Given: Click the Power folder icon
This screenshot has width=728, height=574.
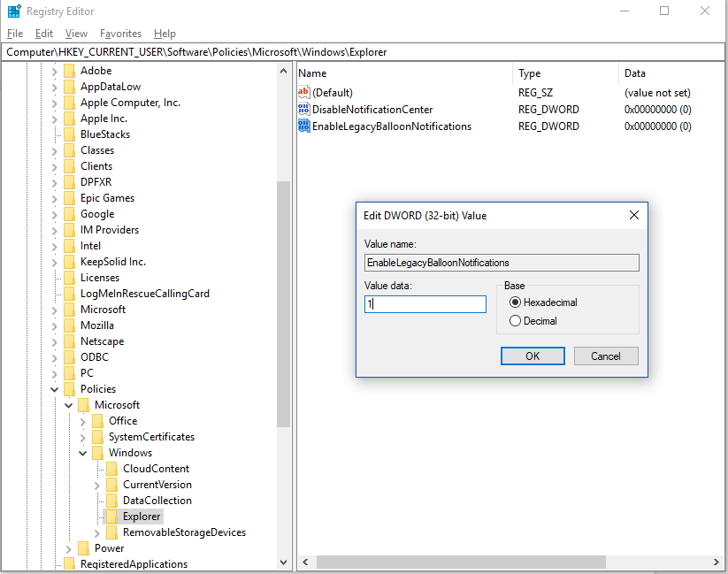Looking at the screenshot, I should pos(83,548).
